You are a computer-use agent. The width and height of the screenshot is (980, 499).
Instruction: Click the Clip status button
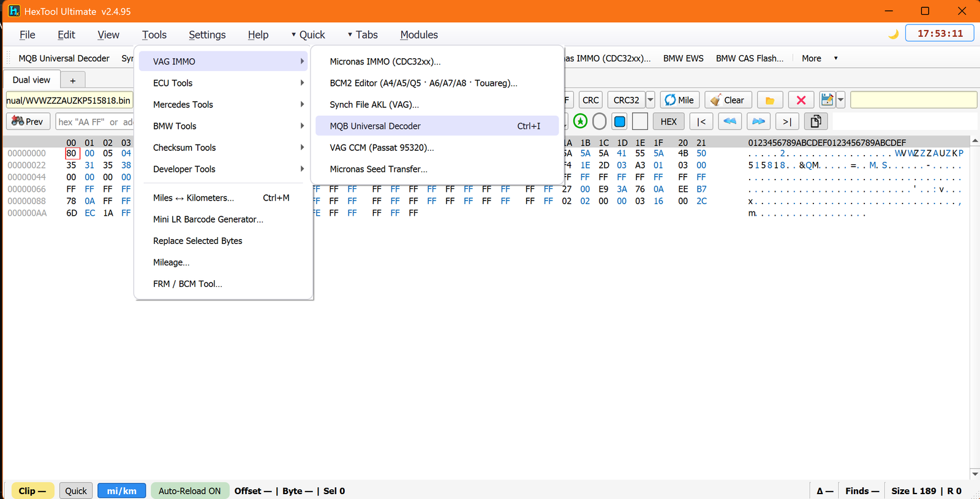(x=32, y=490)
